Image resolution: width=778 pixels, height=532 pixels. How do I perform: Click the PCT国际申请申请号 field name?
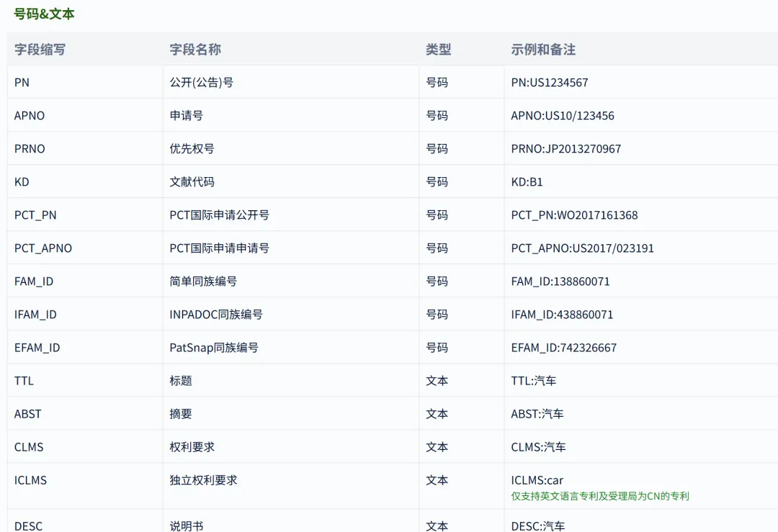pyautogui.click(x=214, y=248)
